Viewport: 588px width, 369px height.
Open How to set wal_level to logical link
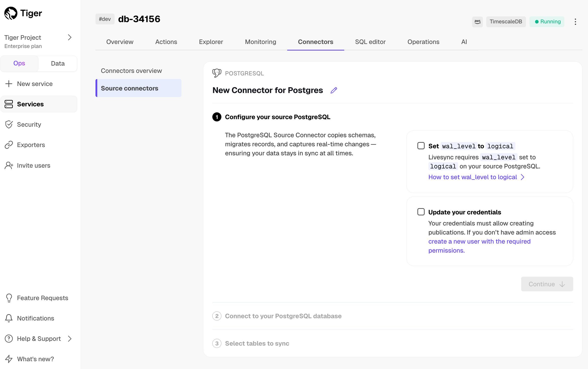(x=472, y=177)
